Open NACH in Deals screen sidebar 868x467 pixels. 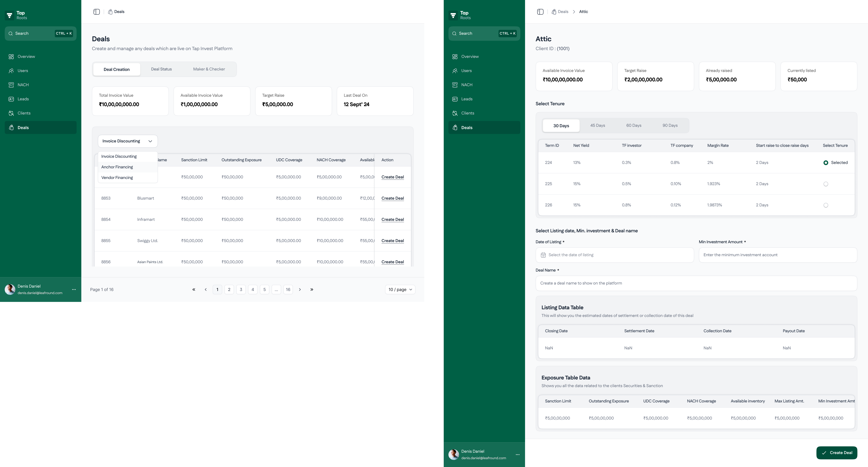pos(40,85)
